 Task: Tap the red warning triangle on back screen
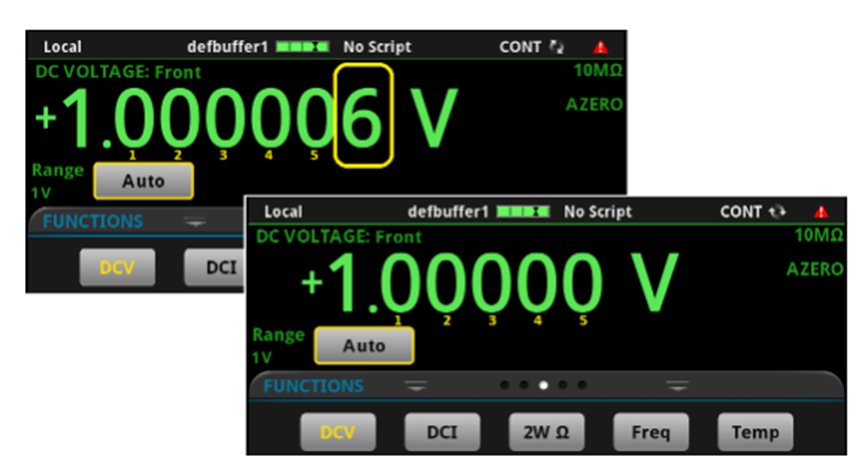(x=601, y=47)
